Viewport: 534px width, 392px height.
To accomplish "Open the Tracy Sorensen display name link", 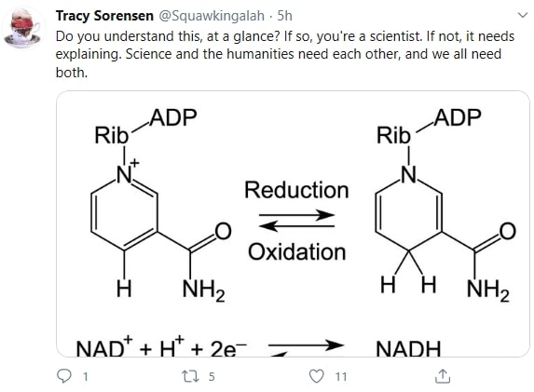I will pos(104,16).
